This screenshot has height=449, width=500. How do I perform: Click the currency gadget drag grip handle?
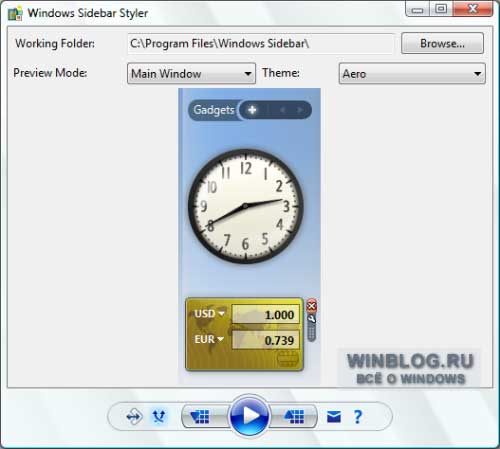point(311,333)
